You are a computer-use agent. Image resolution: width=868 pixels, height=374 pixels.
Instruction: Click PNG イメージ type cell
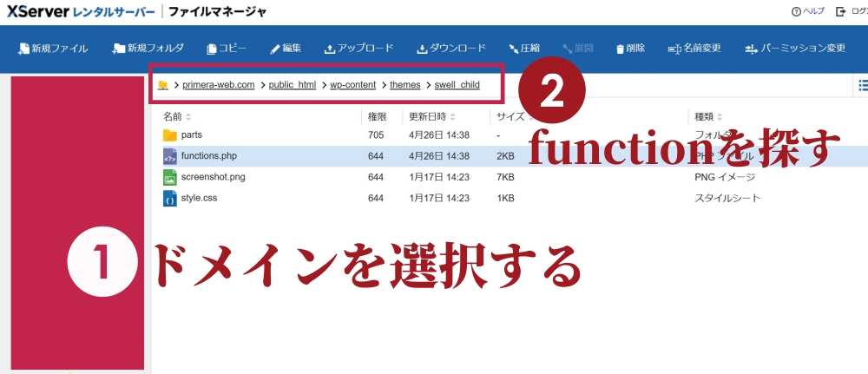[725, 177]
